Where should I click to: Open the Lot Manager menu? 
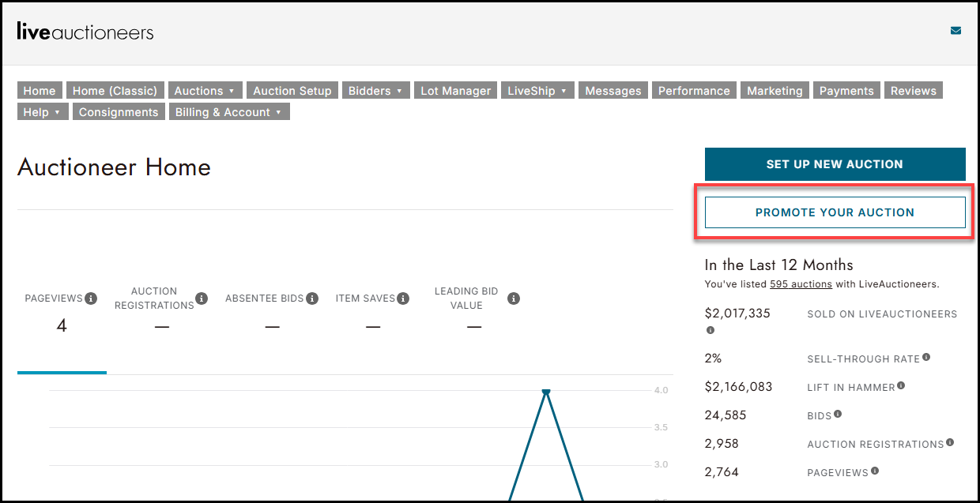tap(456, 91)
